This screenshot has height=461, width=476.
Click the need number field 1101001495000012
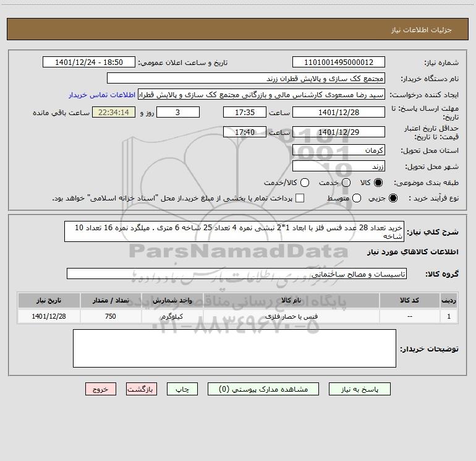(x=339, y=62)
